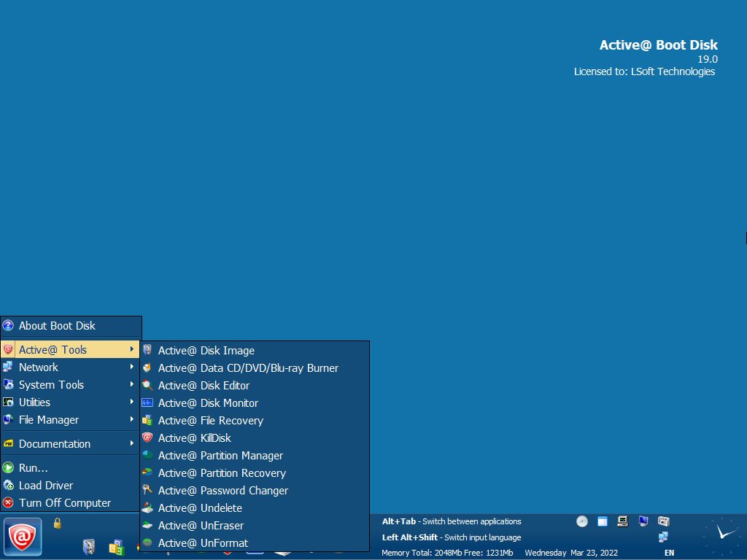Click the Disk Monitor graph icon
This screenshot has height=560, width=747.
tap(147, 402)
